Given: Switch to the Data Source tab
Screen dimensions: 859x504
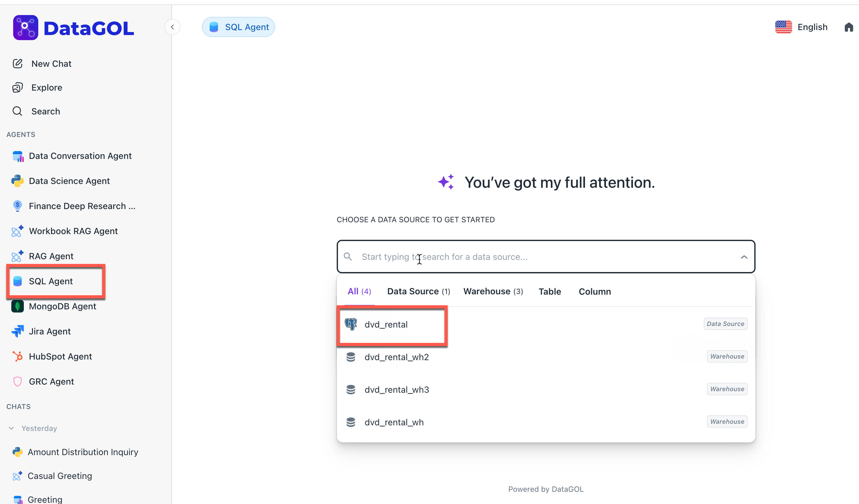Looking at the screenshot, I should (418, 291).
